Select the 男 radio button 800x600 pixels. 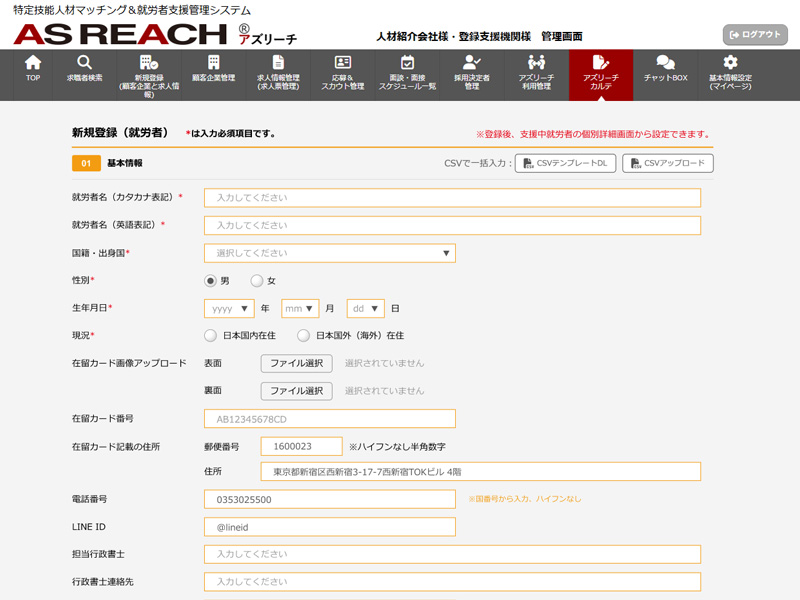210,281
